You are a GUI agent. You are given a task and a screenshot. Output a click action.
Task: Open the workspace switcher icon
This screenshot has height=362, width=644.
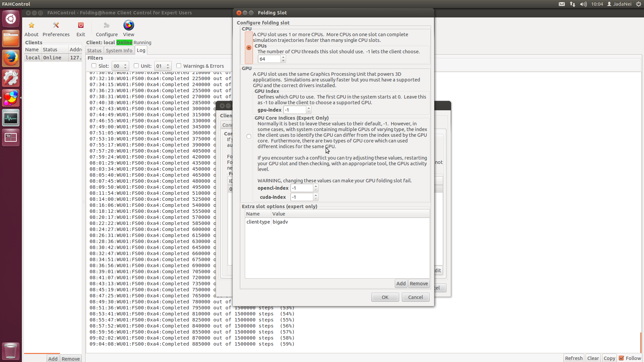coord(11,137)
